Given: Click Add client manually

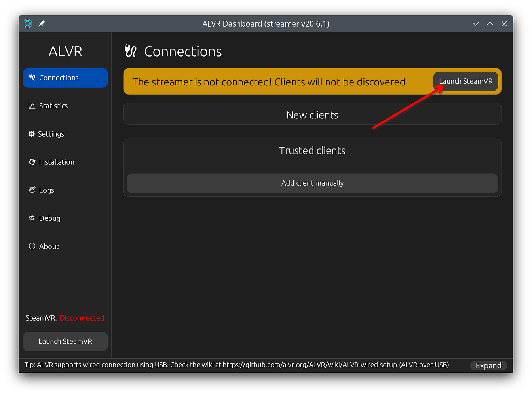Looking at the screenshot, I should click(312, 183).
